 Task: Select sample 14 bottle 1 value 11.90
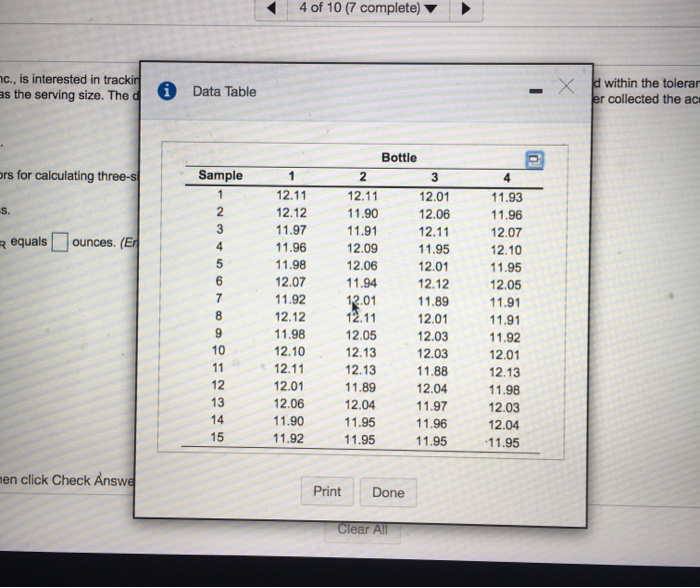click(288, 421)
